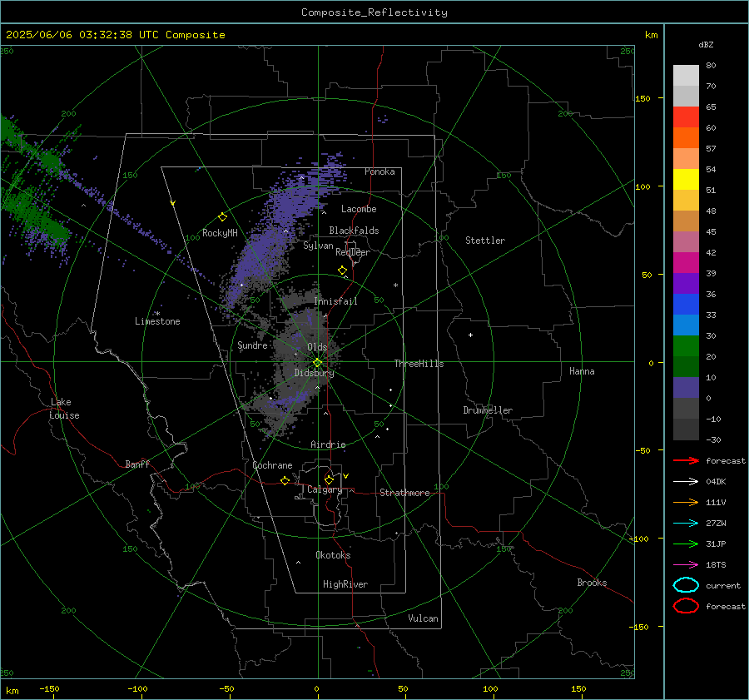749x700 pixels.
Task: Click the Drumheller town label
Action: (488, 410)
